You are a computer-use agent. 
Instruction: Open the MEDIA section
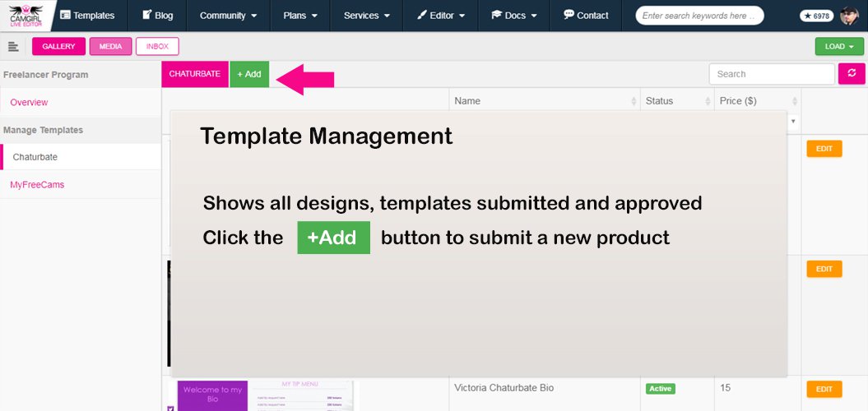[x=111, y=47]
